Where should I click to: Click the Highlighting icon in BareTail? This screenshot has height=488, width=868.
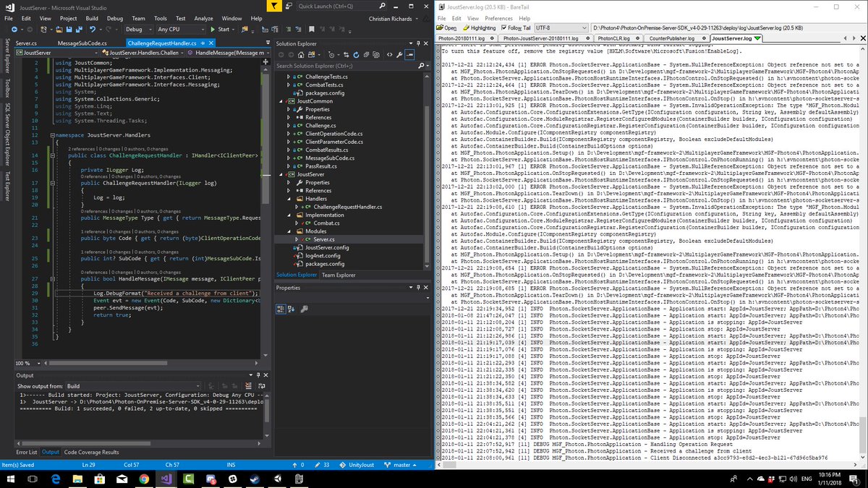[x=465, y=27]
